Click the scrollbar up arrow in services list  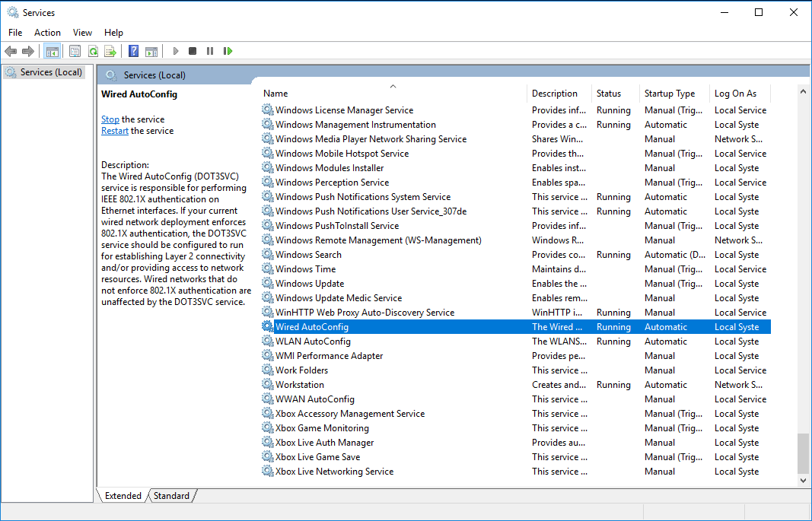click(803, 91)
